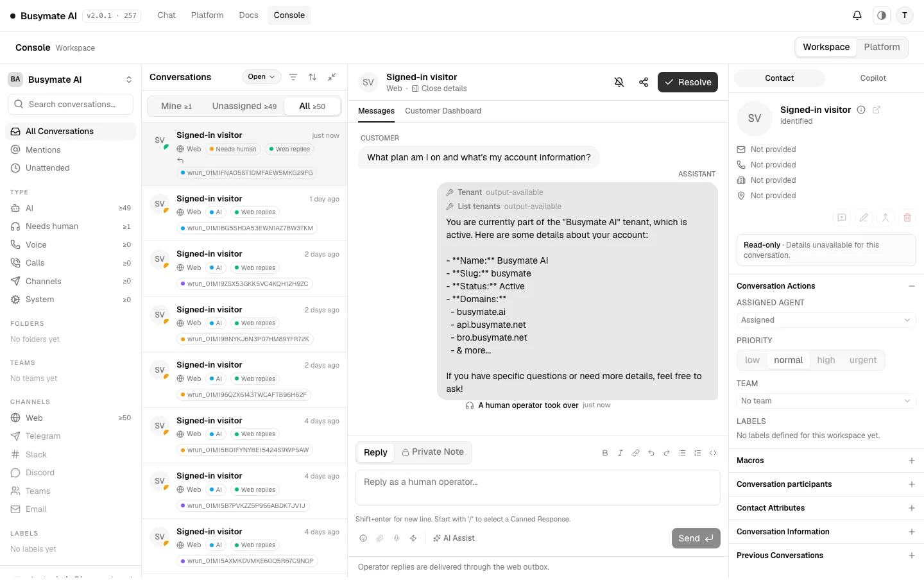Open the No team dropdown

pyautogui.click(x=826, y=401)
